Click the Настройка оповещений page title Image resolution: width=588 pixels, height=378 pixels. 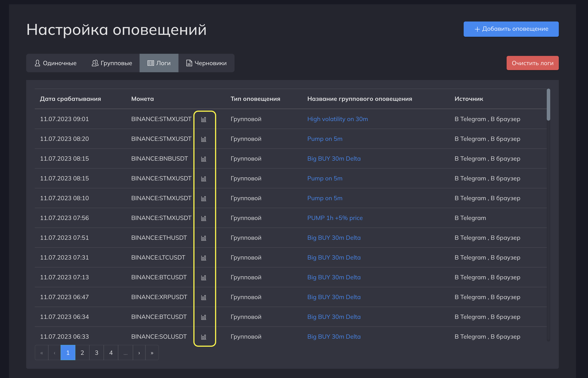click(116, 30)
